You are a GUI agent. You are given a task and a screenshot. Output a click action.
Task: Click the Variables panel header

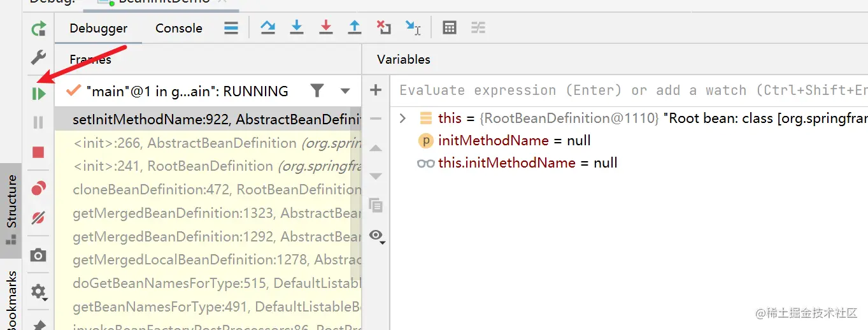point(404,59)
